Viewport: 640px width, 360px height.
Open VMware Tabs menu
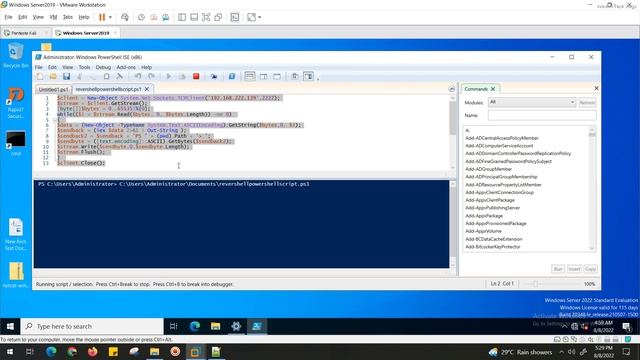pyautogui.click(x=68, y=17)
